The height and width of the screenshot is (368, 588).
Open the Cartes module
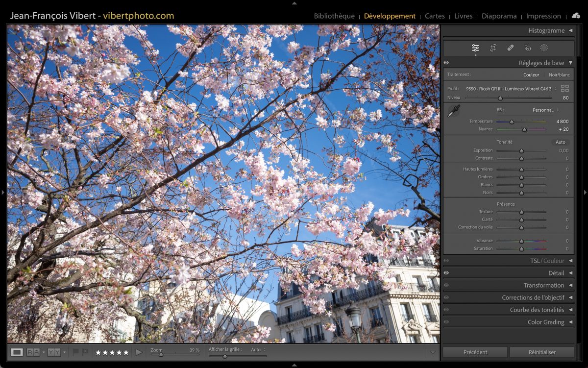pos(435,16)
